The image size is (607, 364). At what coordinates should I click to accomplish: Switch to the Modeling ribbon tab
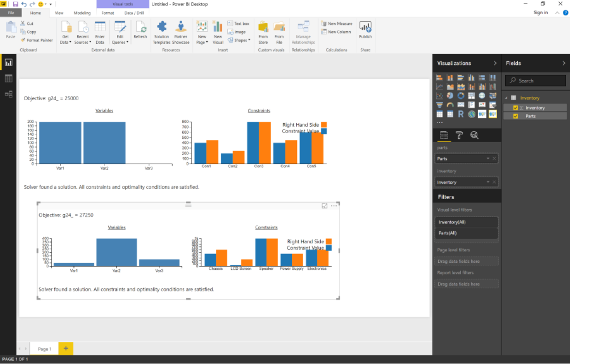click(82, 13)
